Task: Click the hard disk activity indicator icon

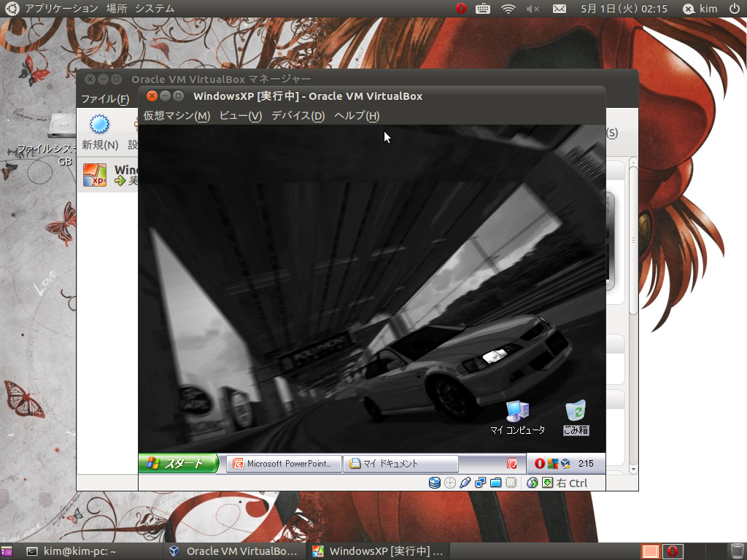Action: coord(435,483)
